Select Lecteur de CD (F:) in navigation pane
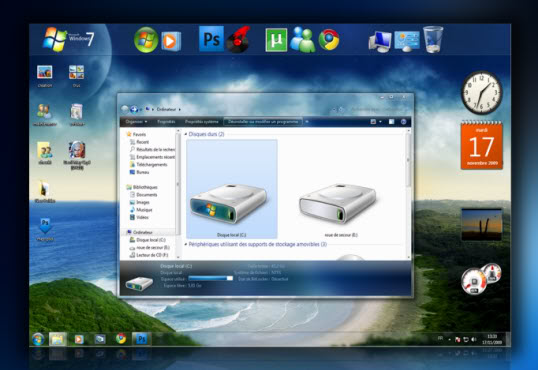This screenshot has height=370, width=538. click(149, 255)
